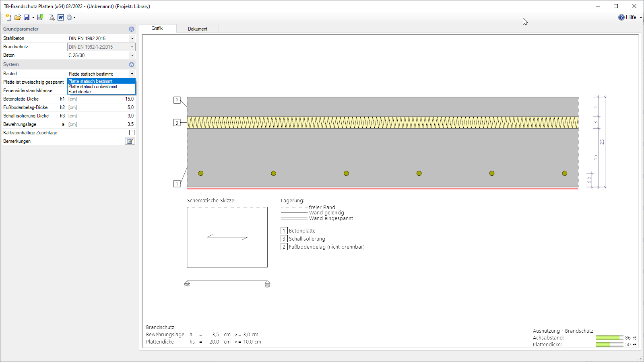The image size is (644, 362).
Task: Click 'Wand eingespannt' legend entry
Action: [331, 218]
